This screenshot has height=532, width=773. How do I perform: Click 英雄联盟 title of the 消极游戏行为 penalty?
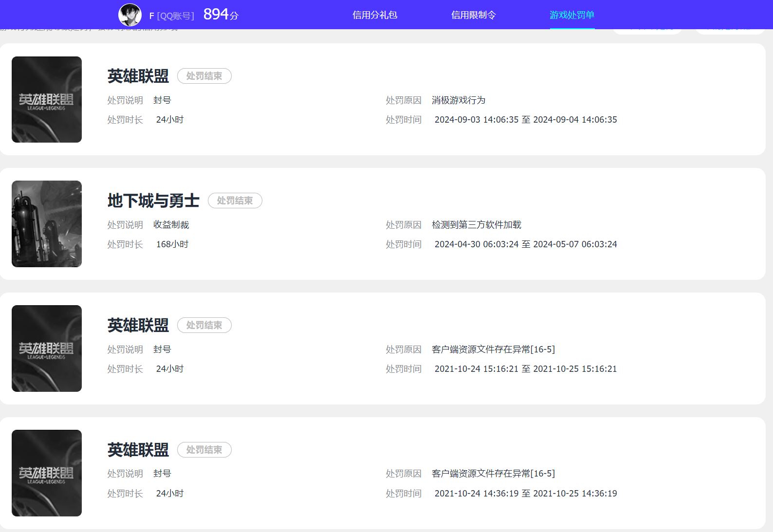138,76
